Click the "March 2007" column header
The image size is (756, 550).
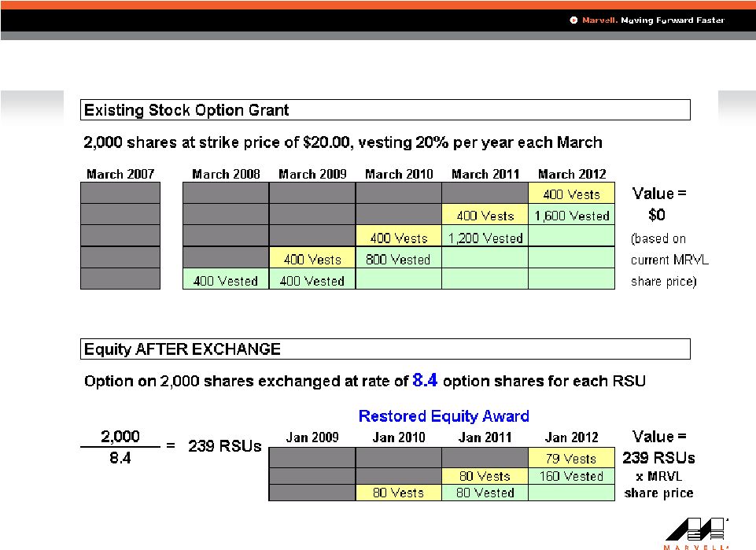120,174
